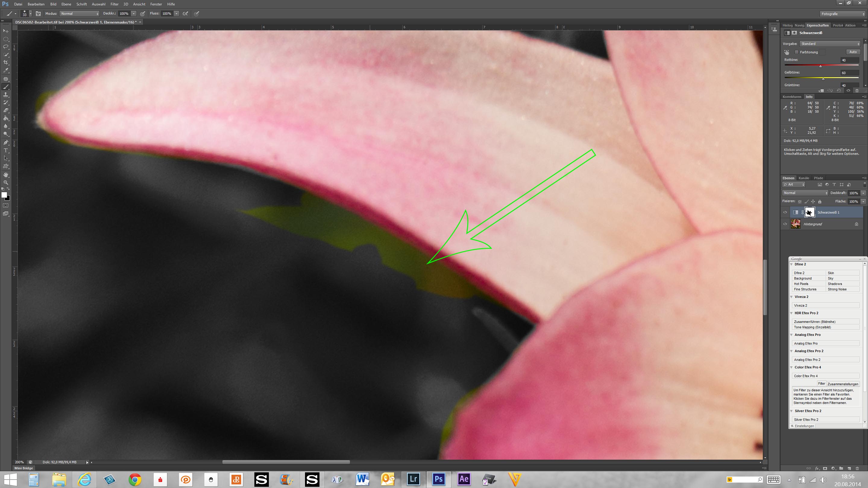
Task: Select the Type tool
Action: (6, 150)
